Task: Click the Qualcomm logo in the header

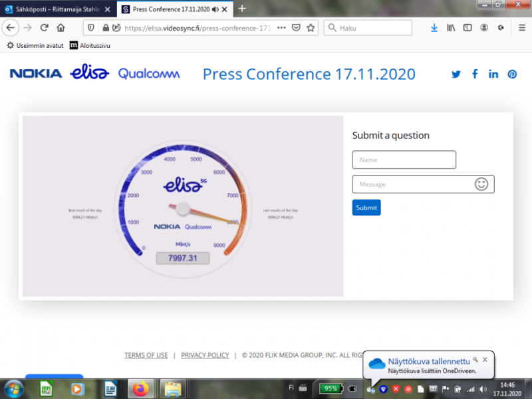Action: point(149,74)
